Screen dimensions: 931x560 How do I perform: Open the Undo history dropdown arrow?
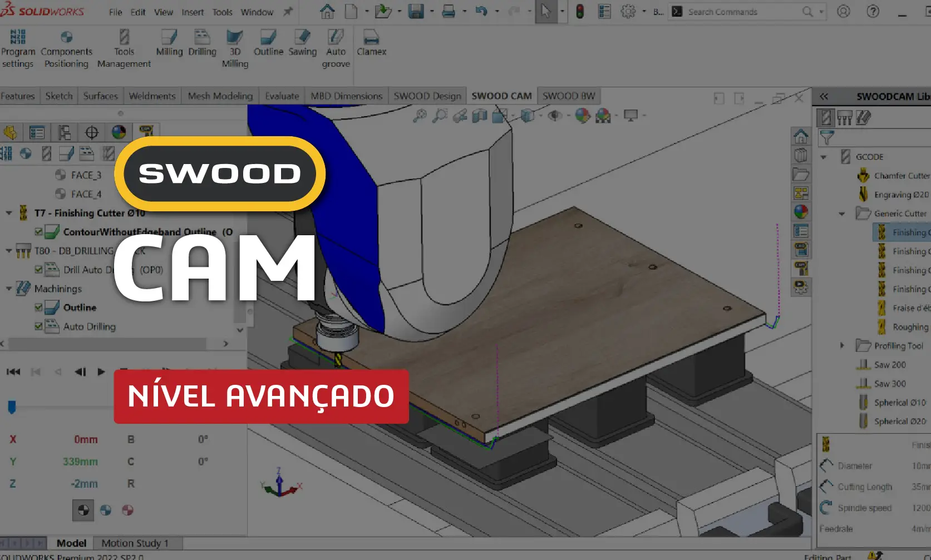[x=497, y=11]
